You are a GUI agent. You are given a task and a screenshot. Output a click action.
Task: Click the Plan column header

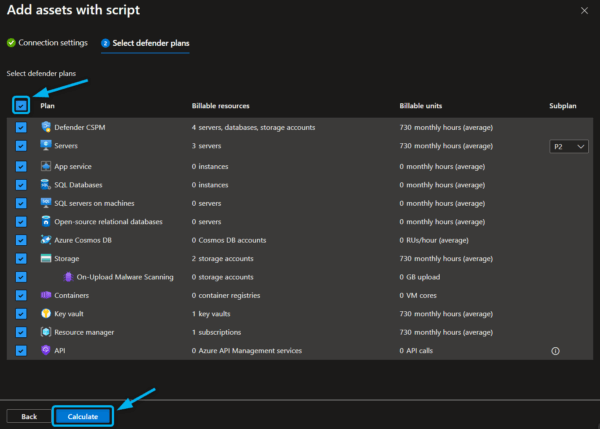(x=47, y=106)
